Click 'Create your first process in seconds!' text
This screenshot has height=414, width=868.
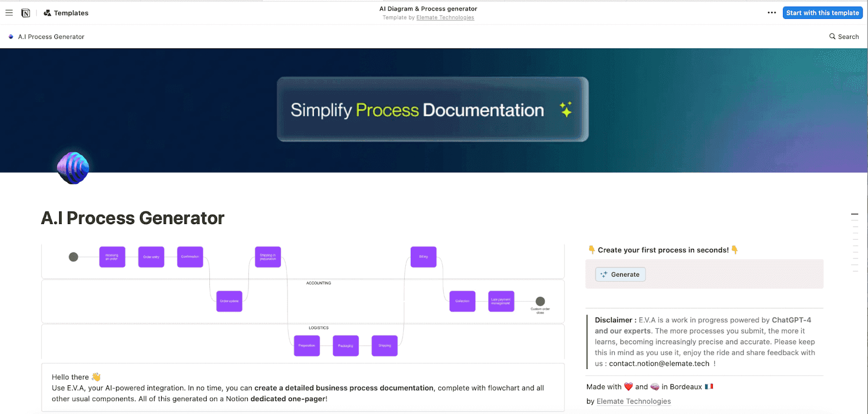[663, 250]
